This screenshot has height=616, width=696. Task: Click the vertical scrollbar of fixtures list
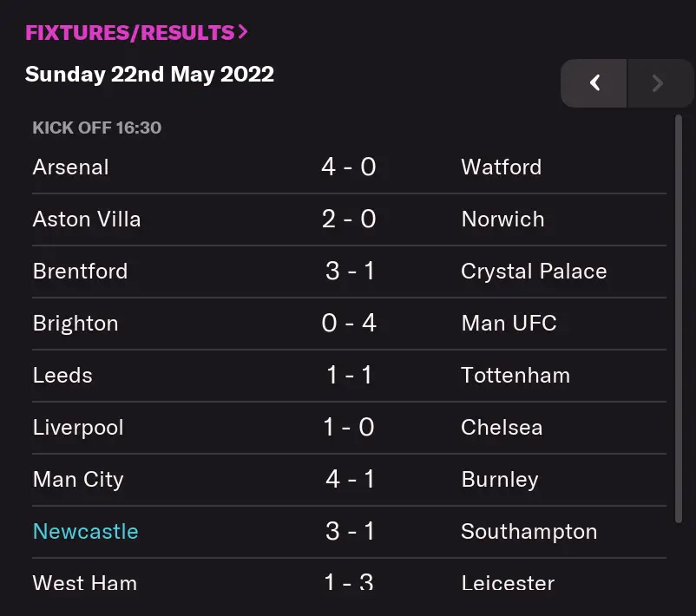[679, 319]
